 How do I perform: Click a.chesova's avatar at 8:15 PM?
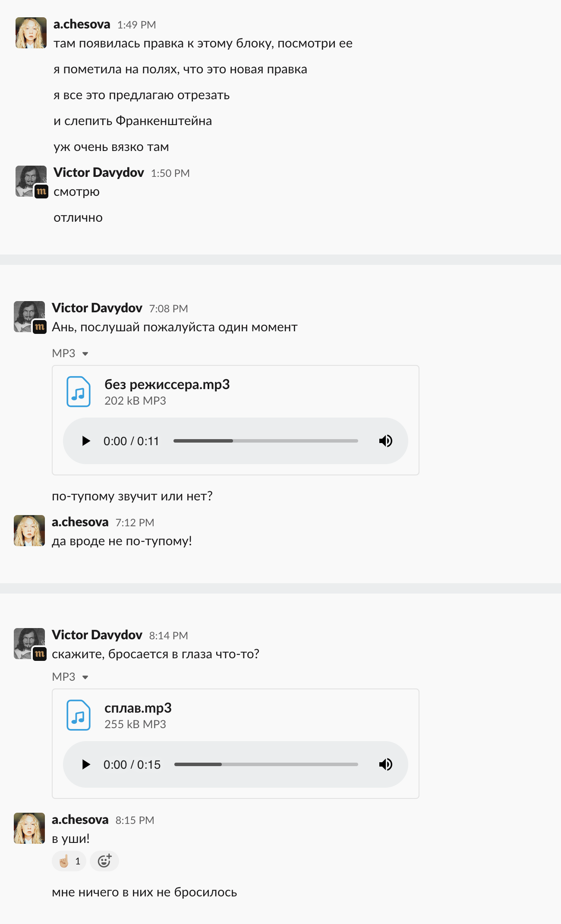(x=29, y=828)
